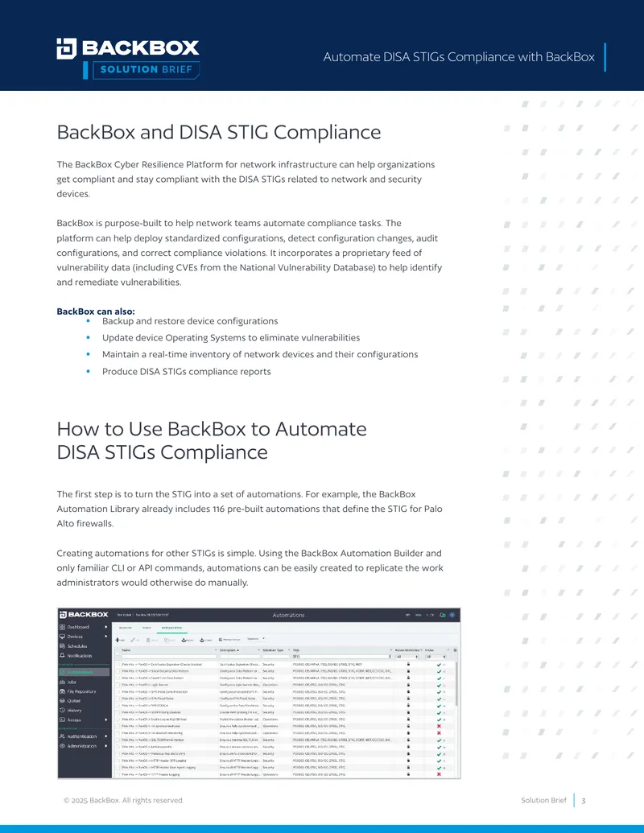Click the user avatar in app header
The image size is (644, 833).
[452, 615]
